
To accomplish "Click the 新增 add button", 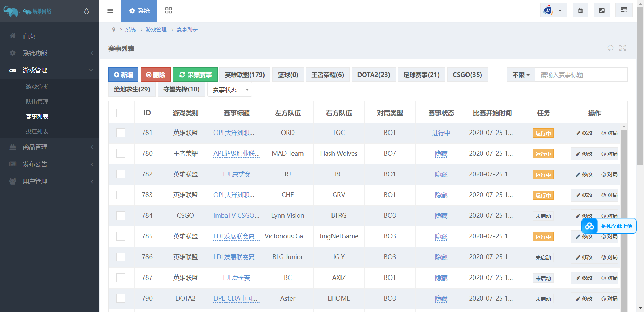I will 123,75.
